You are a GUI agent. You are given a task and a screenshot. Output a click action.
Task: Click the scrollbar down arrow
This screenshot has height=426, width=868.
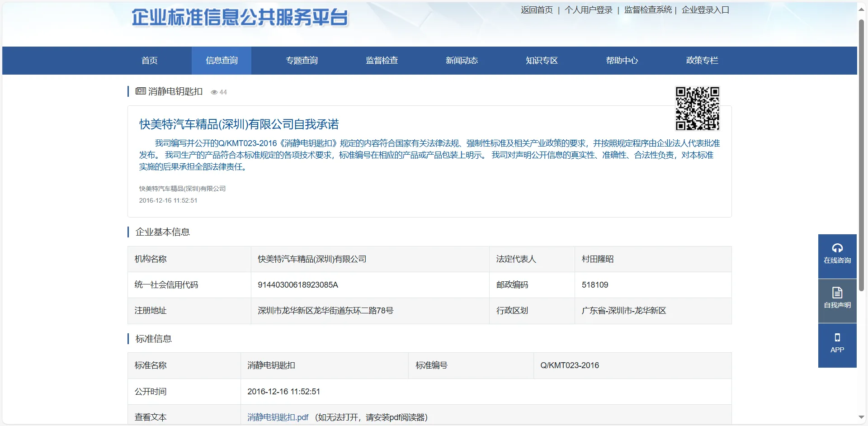pyautogui.click(x=861, y=417)
